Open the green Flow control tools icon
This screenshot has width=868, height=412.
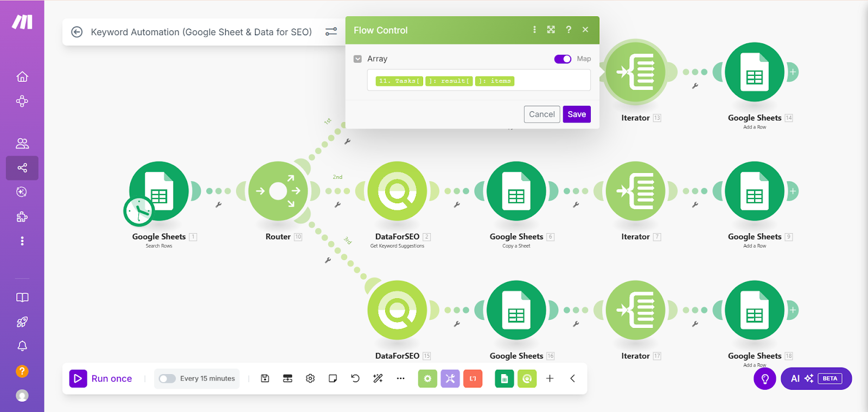pos(427,378)
